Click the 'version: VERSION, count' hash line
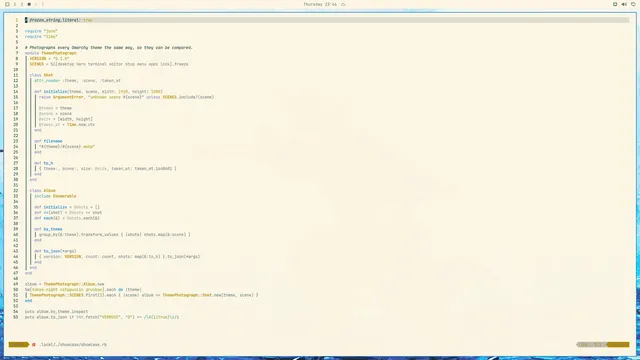This screenshot has height=360, width=640. click(120, 257)
